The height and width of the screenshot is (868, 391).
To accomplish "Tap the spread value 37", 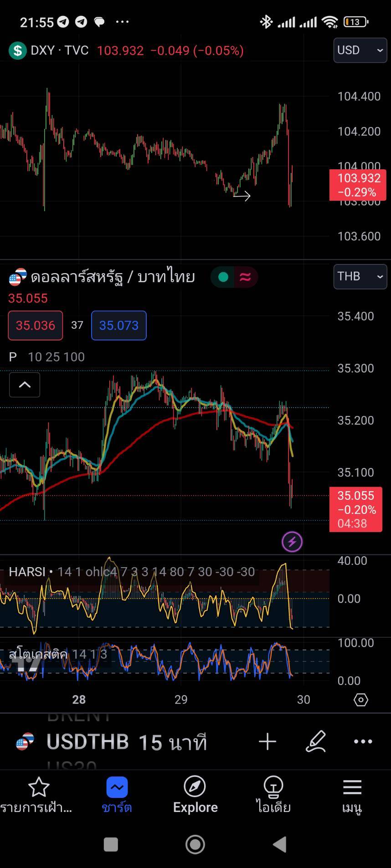I will point(77,325).
